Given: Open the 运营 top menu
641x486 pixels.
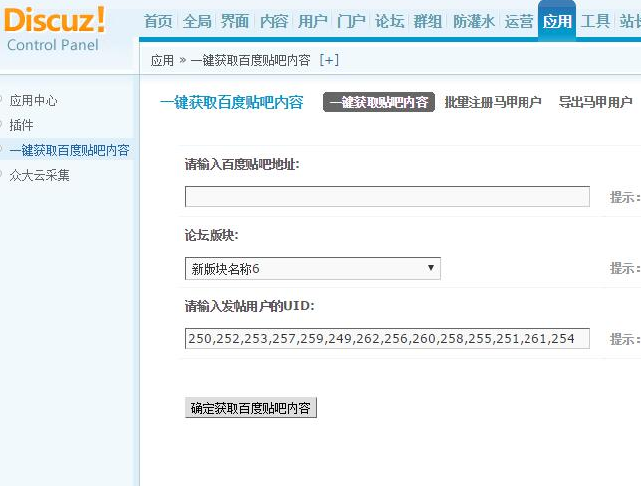Looking at the screenshot, I should [519, 21].
